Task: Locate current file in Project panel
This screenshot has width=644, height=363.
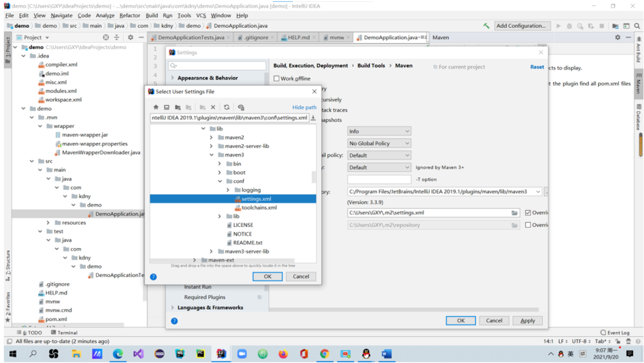Action: tap(106, 37)
